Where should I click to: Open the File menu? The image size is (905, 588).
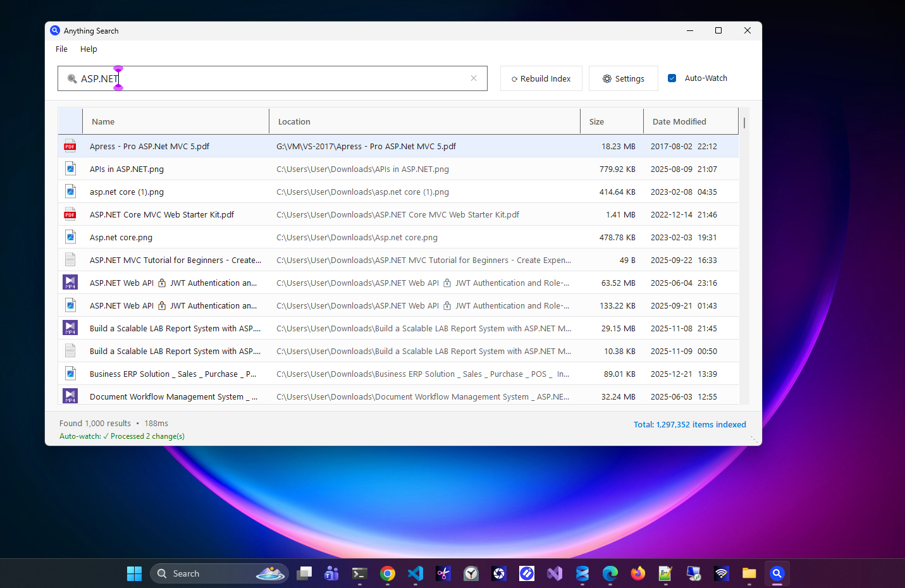coord(61,49)
